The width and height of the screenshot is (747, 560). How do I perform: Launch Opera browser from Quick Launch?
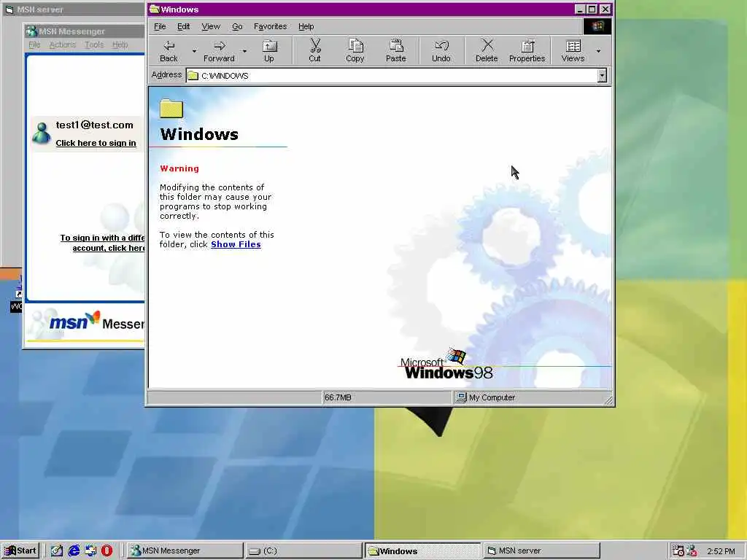click(x=107, y=551)
